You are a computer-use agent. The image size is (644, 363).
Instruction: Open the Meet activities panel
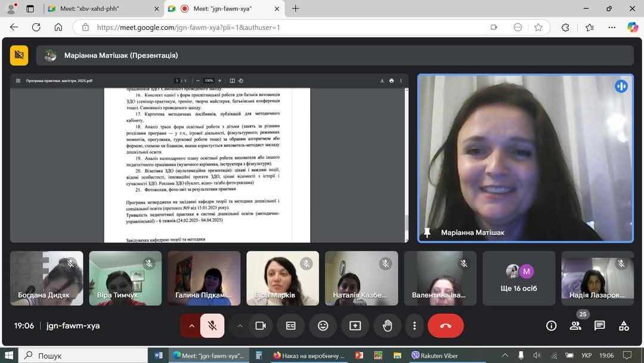point(624,326)
